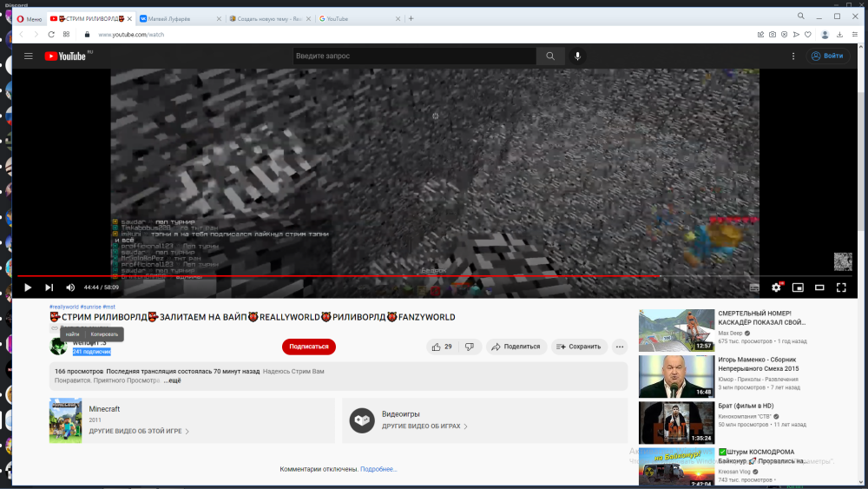Open Брат (фильм в HD) video title
This screenshot has width=868, height=489.
click(x=746, y=406)
